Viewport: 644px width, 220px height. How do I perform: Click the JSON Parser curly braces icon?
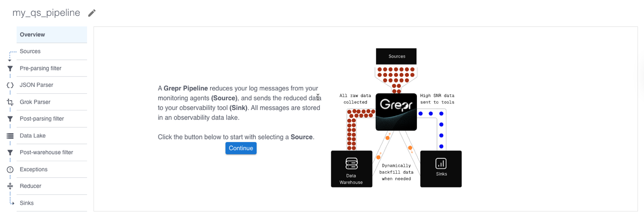[10, 85]
